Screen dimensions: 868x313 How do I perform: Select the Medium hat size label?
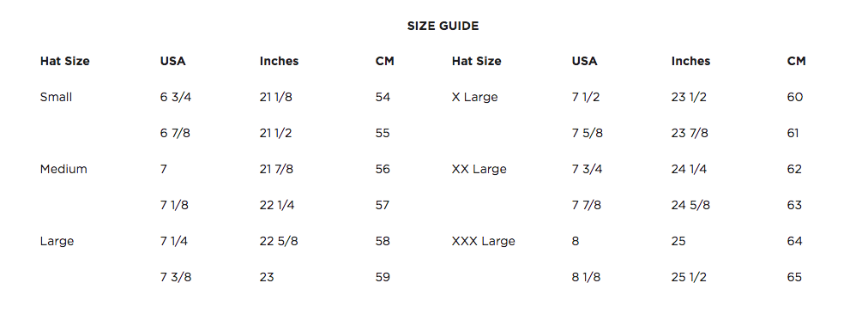click(63, 169)
